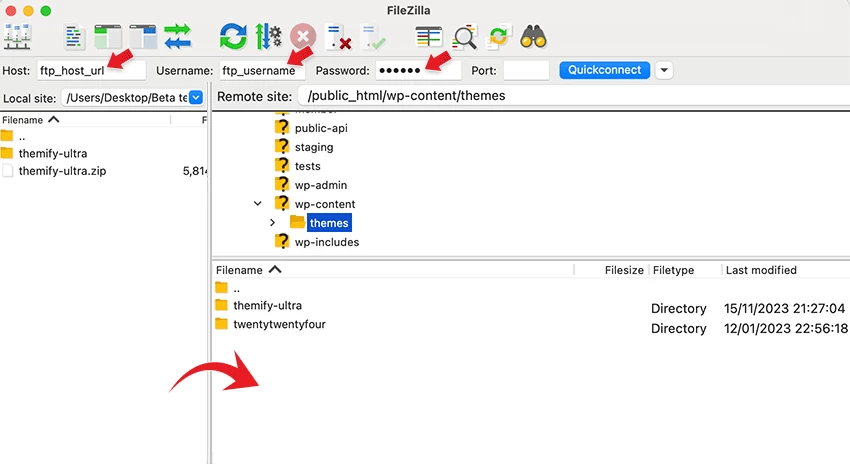Toggle remote directory tree view icon
The image size is (850, 464).
pos(143,37)
